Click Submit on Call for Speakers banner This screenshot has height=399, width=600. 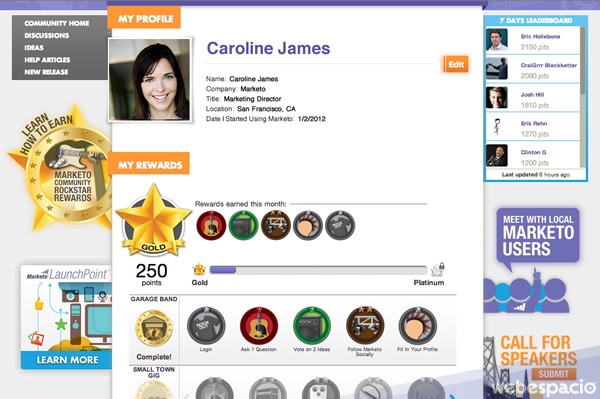[x=553, y=374]
